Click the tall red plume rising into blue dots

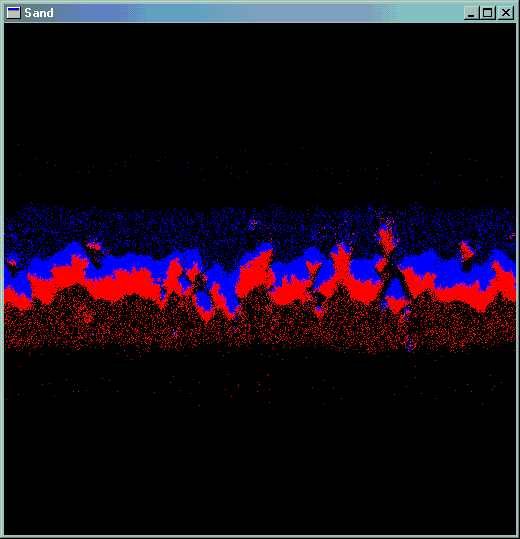click(386, 237)
